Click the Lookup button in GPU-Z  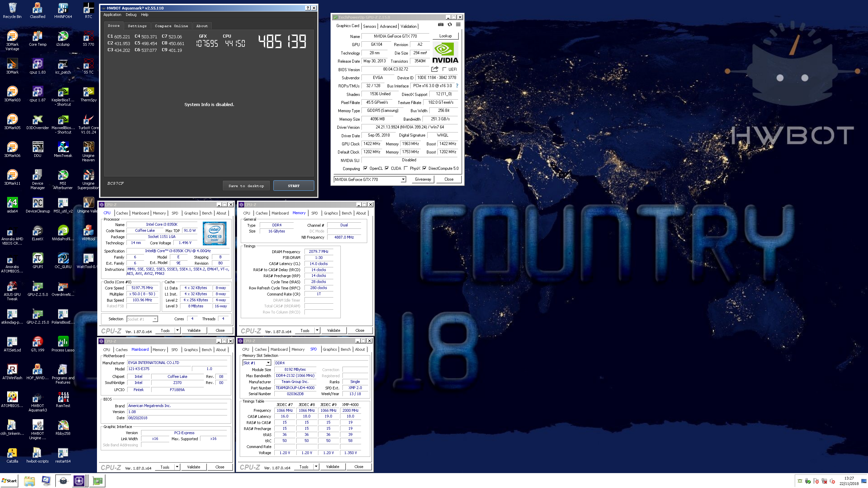pos(446,36)
